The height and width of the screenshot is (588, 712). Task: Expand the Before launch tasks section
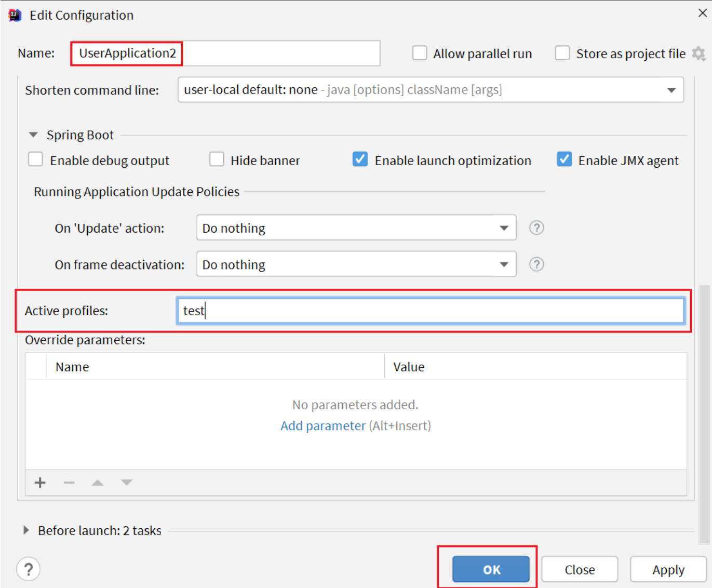(x=26, y=530)
